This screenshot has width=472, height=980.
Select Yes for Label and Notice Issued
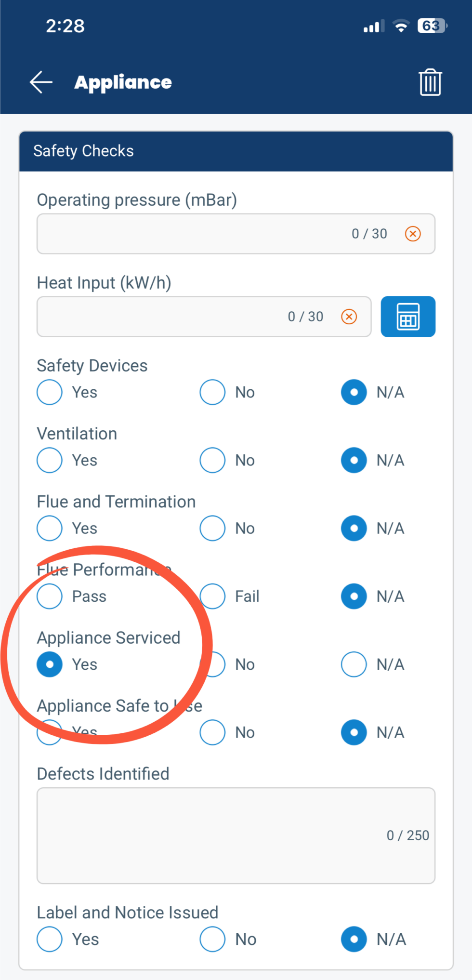point(49,939)
